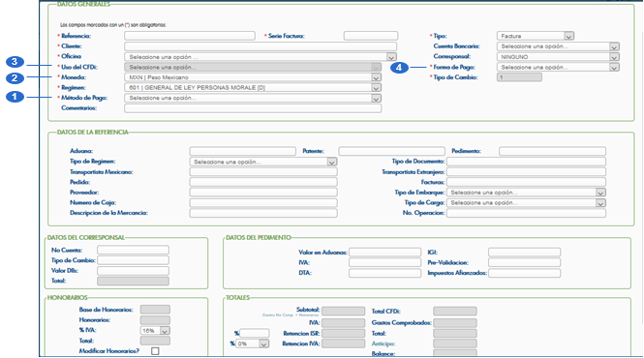Open the Método de Pago dropdown
This screenshot has width=644, height=358.
[x=253, y=98]
